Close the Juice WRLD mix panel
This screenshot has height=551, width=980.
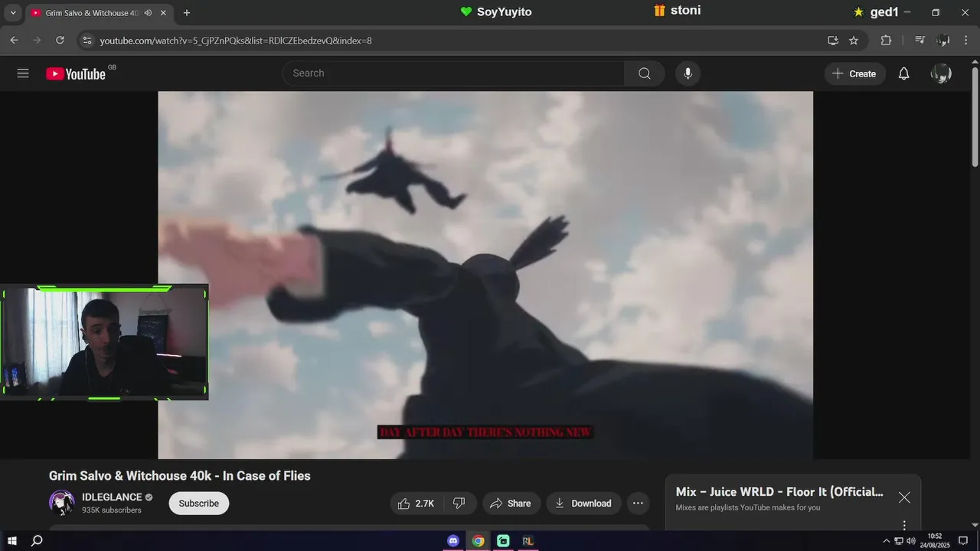pyautogui.click(x=904, y=497)
